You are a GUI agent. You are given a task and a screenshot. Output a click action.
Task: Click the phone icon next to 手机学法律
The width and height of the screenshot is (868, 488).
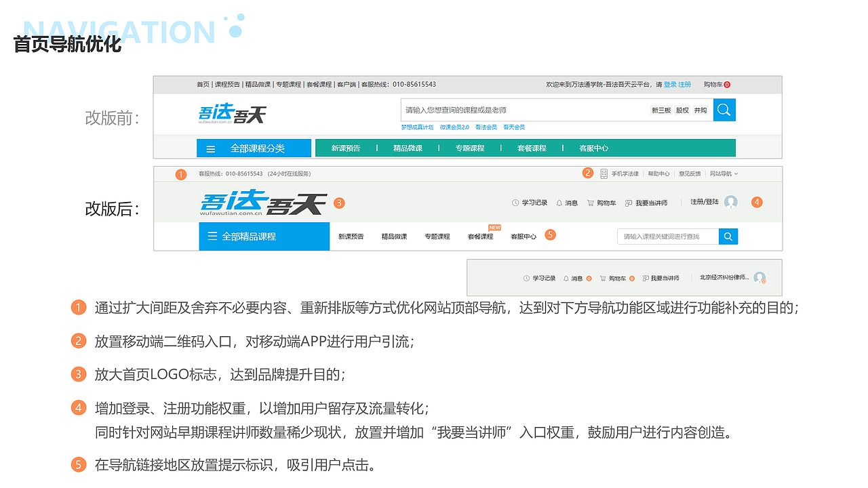pyautogui.click(x=604, y=174)
